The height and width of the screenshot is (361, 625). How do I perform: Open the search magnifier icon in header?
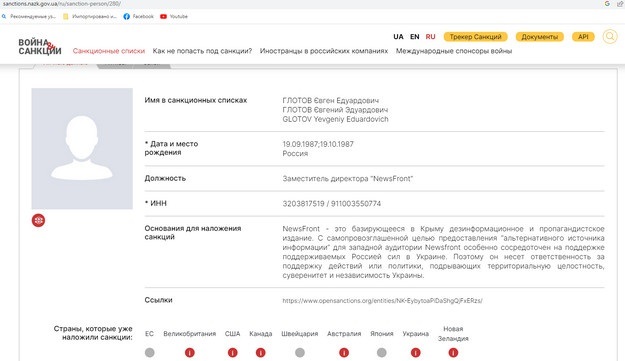click(x=610, y=37)
